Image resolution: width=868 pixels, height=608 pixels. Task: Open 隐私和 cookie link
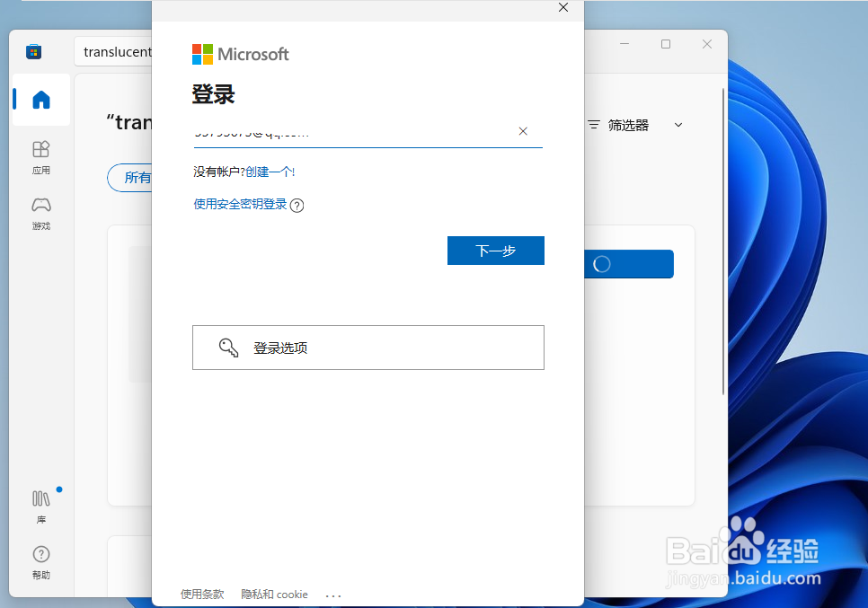274,595
